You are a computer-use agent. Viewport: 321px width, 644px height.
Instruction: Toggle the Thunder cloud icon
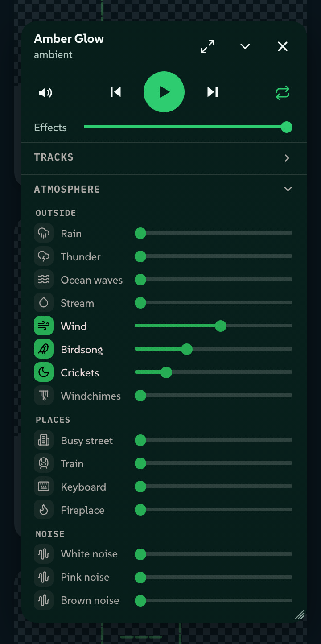(44, 256)
